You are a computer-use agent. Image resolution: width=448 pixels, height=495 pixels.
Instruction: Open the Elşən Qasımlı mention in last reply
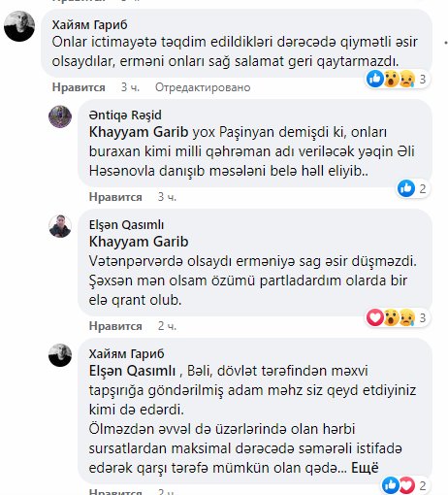click(x=132, y=371)
